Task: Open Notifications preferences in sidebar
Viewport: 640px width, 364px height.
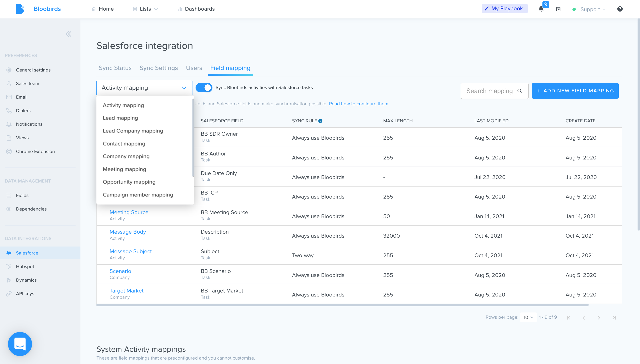Action: [x=29, y=124]
